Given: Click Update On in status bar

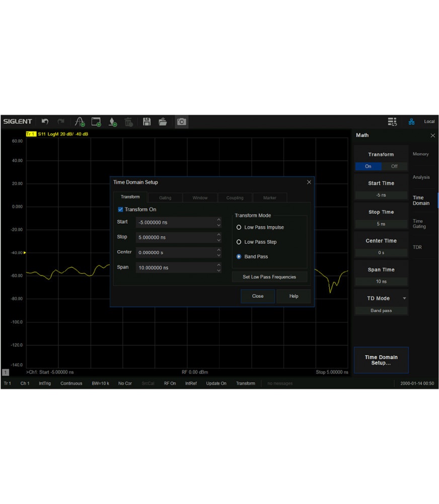Looking at the screenshot, I should [x=216, y=384].
